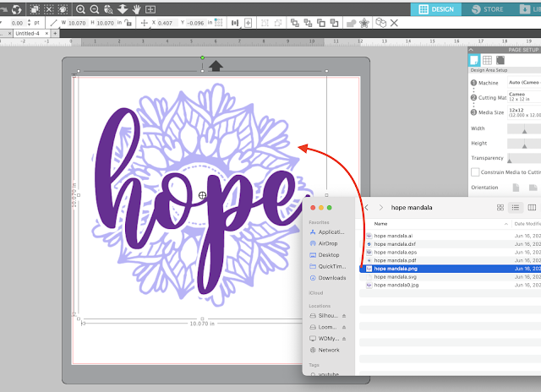Click the Zoom Out magnifier
Image resolution: width=541 pixels, height=392 pixels.
(x=94, y=9)
